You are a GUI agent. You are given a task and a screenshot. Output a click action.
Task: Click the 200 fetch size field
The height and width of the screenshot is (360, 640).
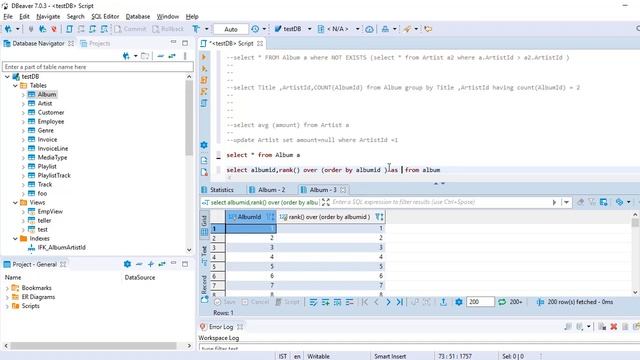pos(480,302)
